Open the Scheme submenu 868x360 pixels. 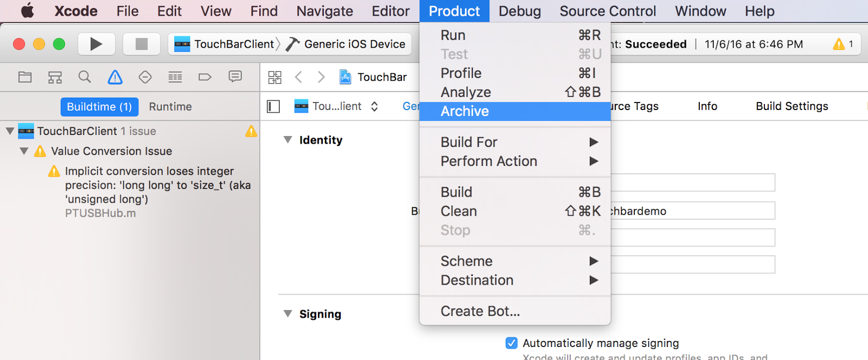click(515, 261)
